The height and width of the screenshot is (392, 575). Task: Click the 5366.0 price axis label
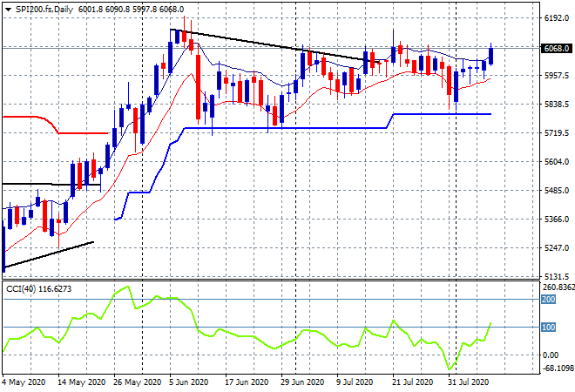pyautogui.click(x=557, y=220)
